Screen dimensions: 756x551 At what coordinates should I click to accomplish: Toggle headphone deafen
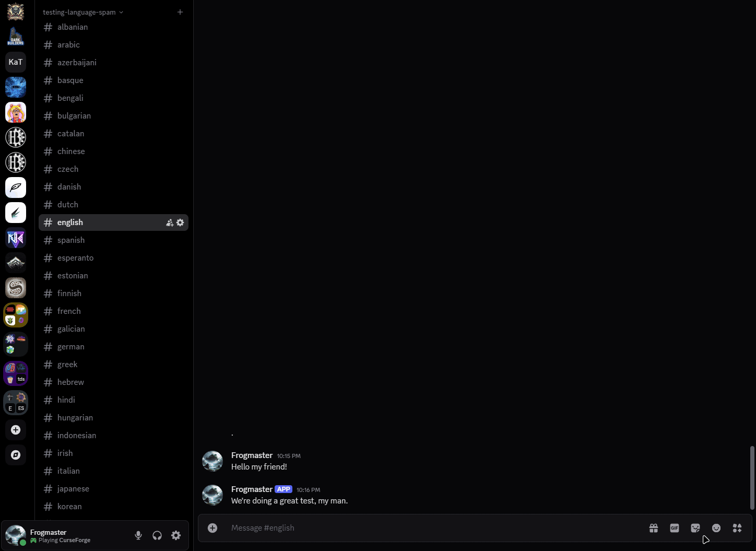(157, 535)
